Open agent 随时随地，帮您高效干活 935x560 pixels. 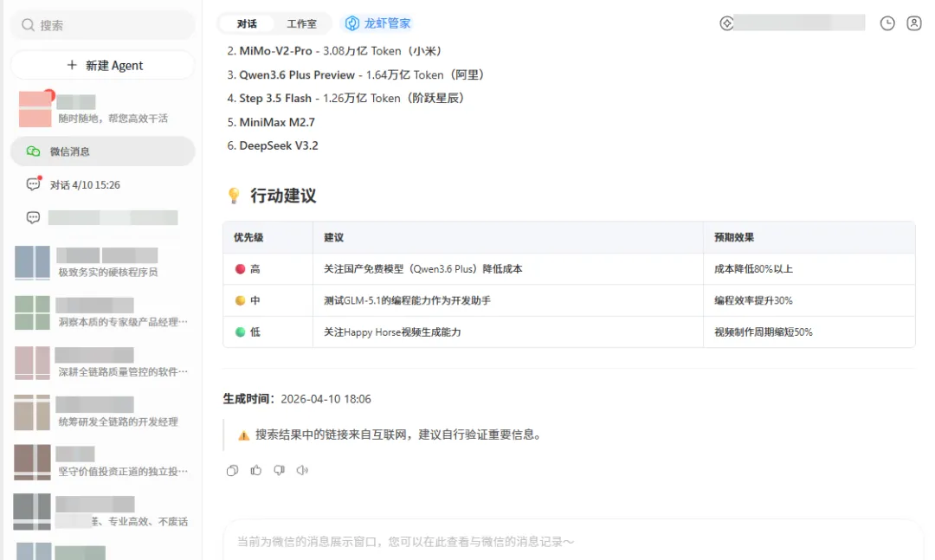(x=102, y=109)
